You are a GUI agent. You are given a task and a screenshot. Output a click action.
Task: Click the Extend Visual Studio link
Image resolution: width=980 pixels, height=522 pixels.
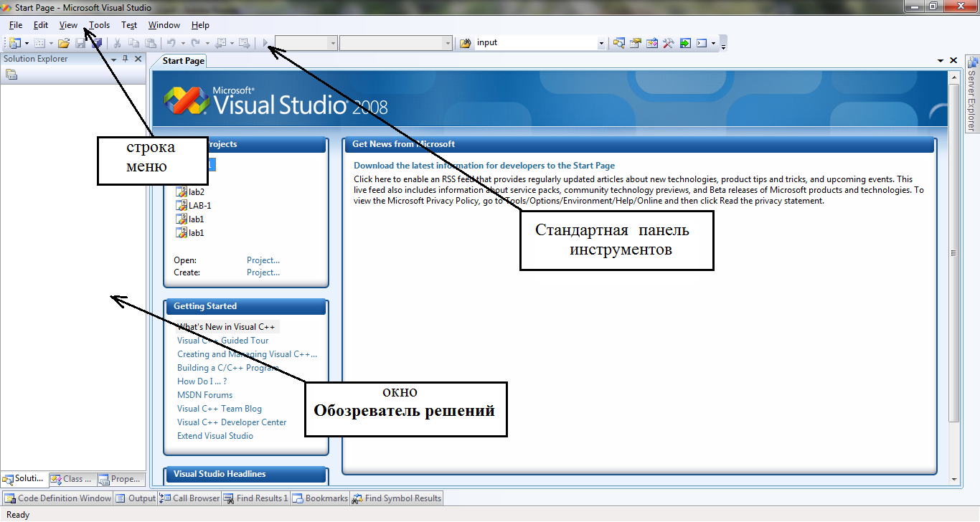[x=215, y=436]
